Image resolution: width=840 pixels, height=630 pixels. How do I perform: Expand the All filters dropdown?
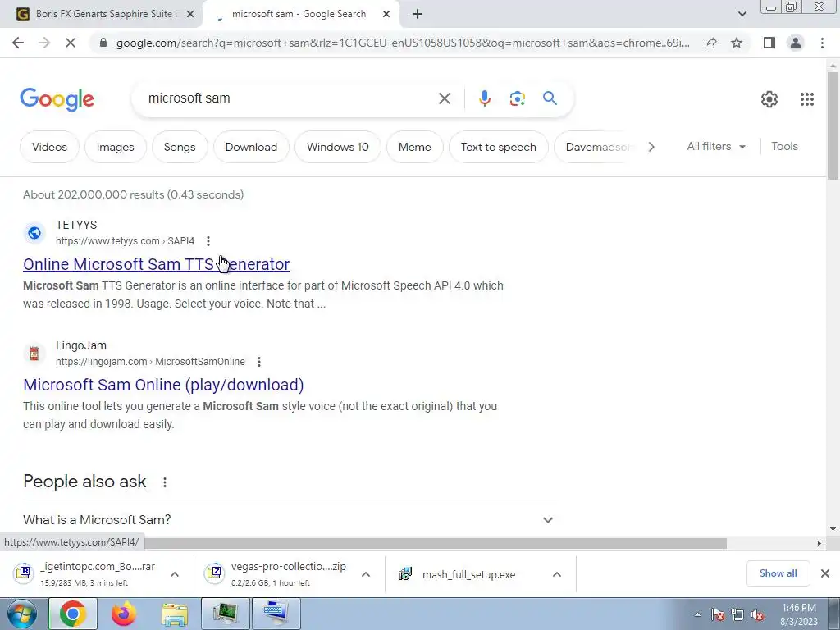pos(715,146)
